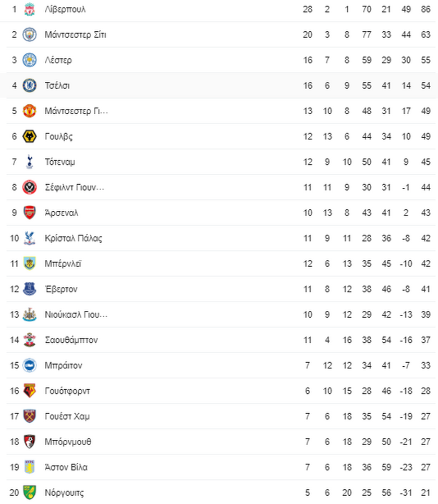This screenshot has width=438, height=504.
Task: Click the Everton blue crest icon
Action: click(x=29, y=289)
